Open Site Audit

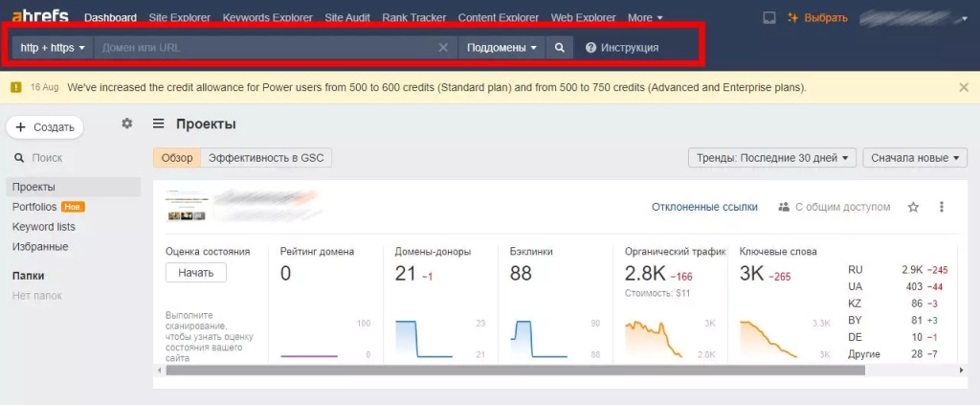pyautogui.click(x=347, y=17)
